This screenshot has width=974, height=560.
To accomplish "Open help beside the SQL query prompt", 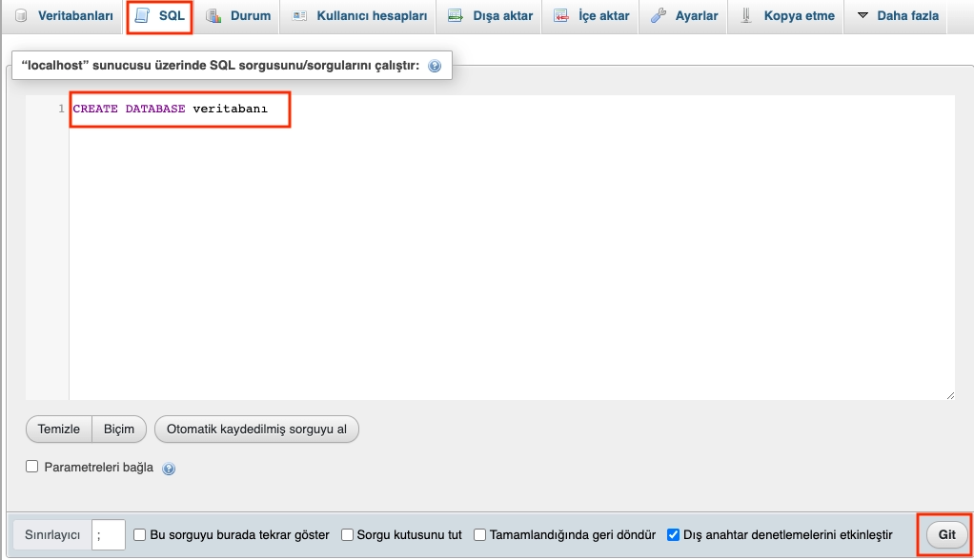I will click(x=436, y=67).
